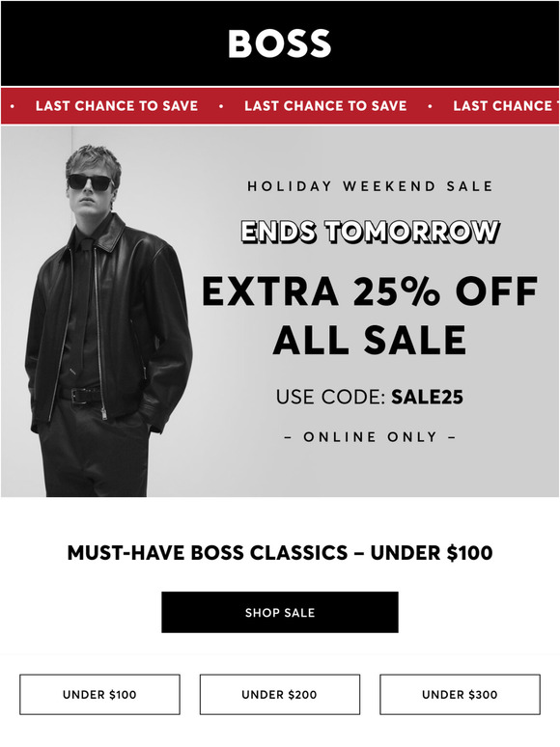Click the middle Last Chance to Save banner text
Image resolution: width=560 pixels, height=747 pixels.
tap(325, 106)
